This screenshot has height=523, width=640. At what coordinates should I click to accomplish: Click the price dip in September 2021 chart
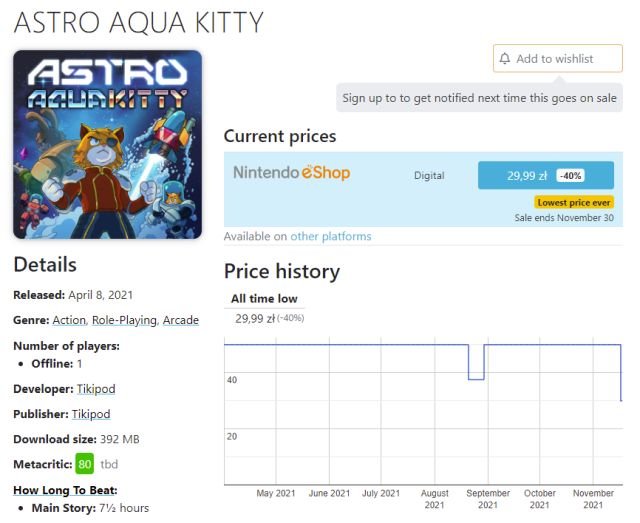(476, 378)
